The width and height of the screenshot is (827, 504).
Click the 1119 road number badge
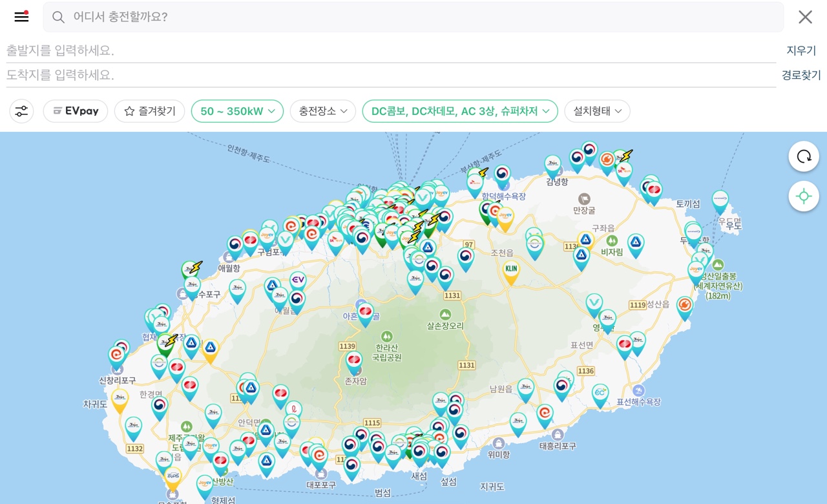[x=638, y=304]
